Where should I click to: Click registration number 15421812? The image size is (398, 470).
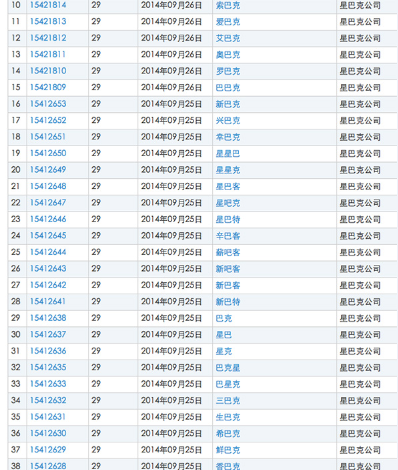coord(48,38)
